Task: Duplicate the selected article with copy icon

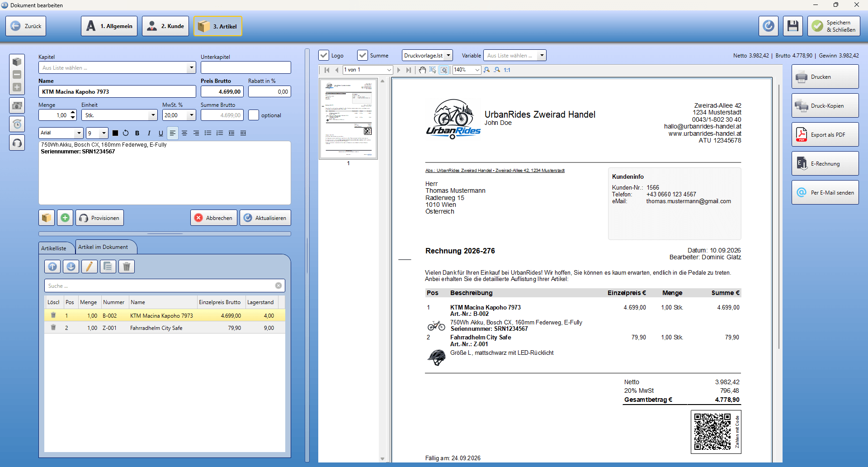Action: pos(108,267)
